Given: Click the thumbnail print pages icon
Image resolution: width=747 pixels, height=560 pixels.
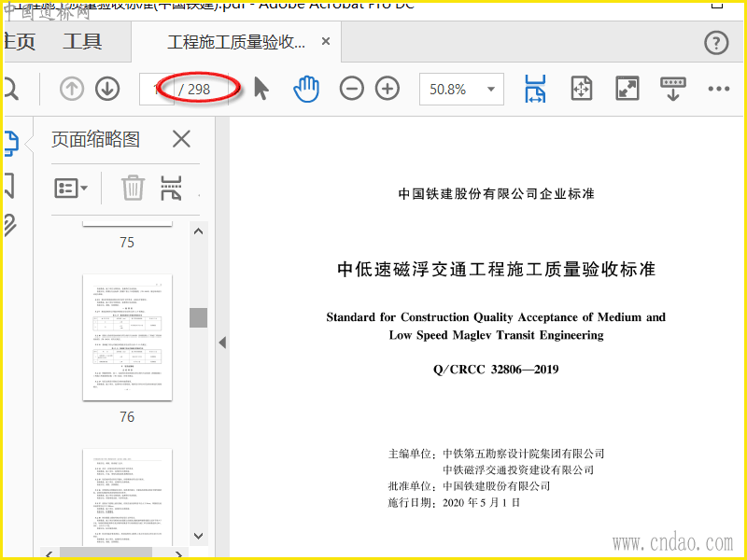Looking at the screenshot, I should (x=171, y=189).
